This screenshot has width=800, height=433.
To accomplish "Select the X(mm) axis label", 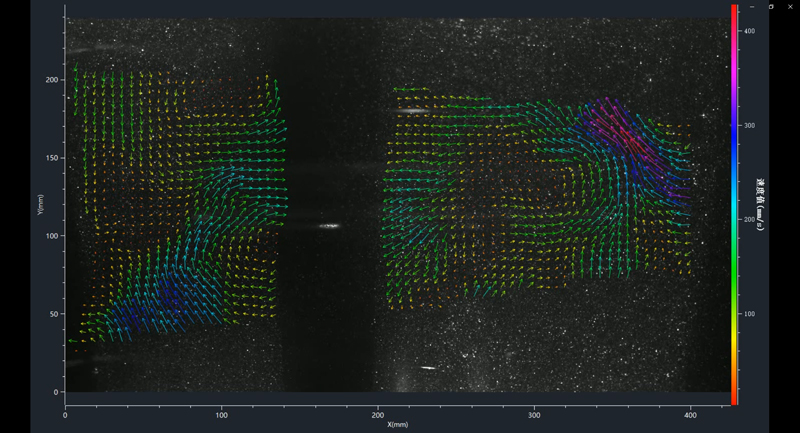I will pos(397,424).
